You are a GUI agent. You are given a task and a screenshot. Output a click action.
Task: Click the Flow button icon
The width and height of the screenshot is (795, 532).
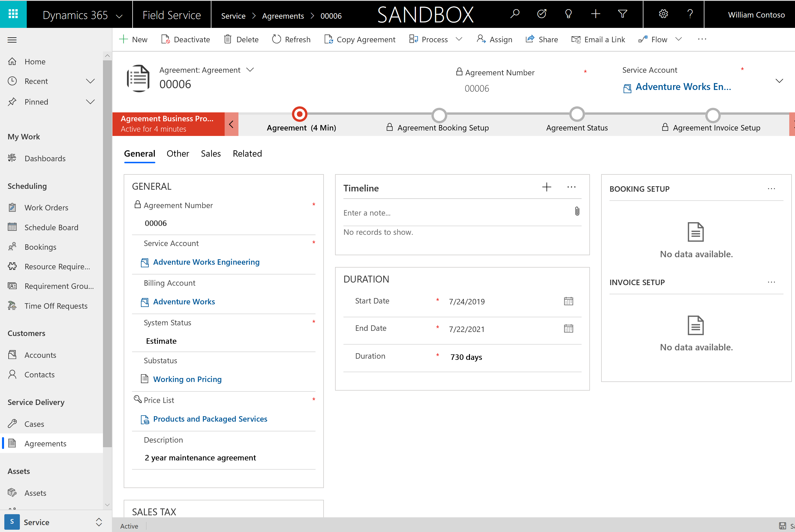pyautogui.click(x=643, y=39)
